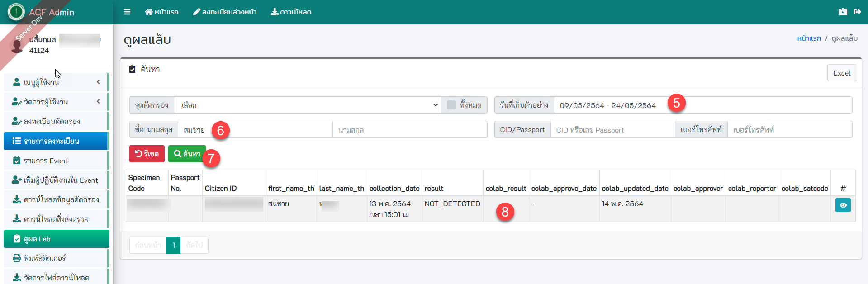
Task: Click the eye icon in the result row
Action: click(x=843, y=205)
